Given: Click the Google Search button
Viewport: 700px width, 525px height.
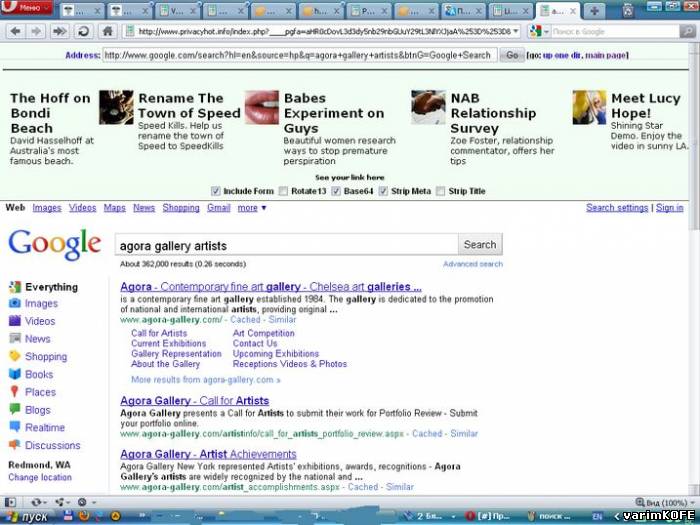Looking at the screenshot, I should pos(480,245).
